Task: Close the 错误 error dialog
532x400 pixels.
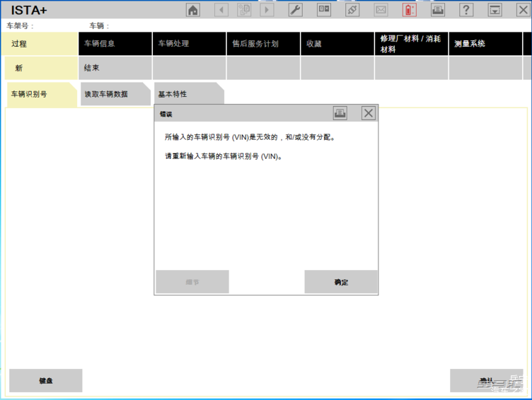Action: [368, 113]
